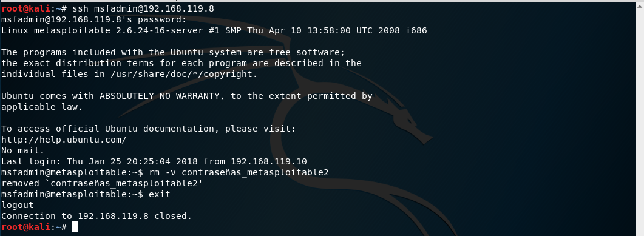Image resolution: width=644 pixels, height=236 pixels.
Task: Click the exit command after msfadmin prompt
Action: pyautogui.click(x=160, y=194)
